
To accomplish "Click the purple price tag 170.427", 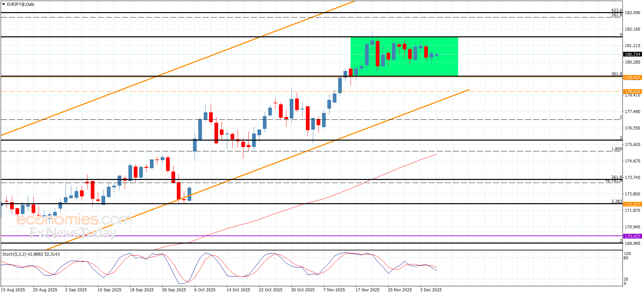I will click(x=632, y=236).
